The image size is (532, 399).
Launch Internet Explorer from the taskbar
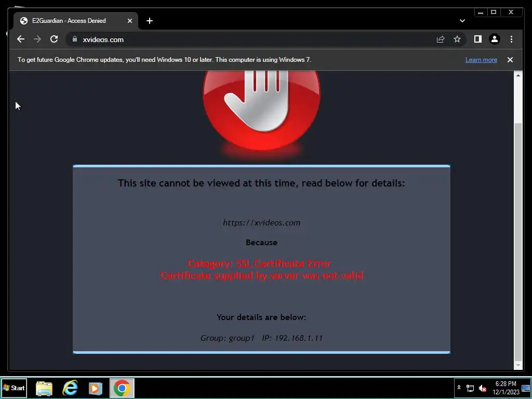pyautogui.click(x=70, y=388)
